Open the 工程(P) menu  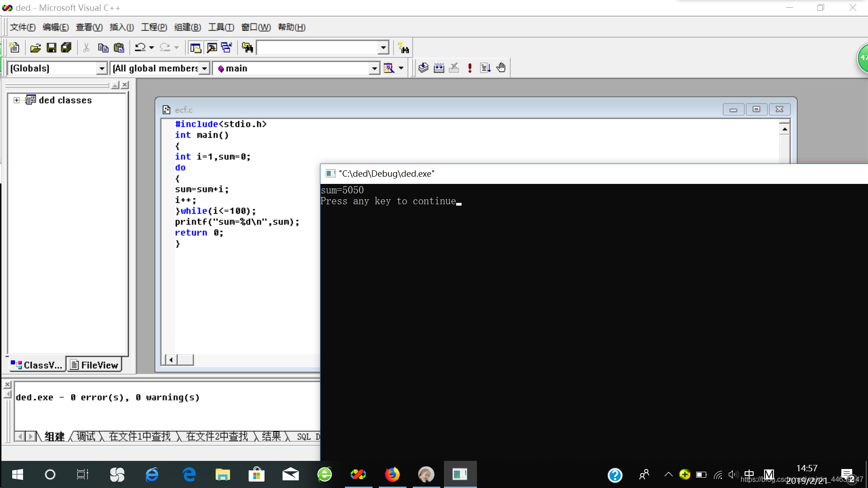pos(154,27)
